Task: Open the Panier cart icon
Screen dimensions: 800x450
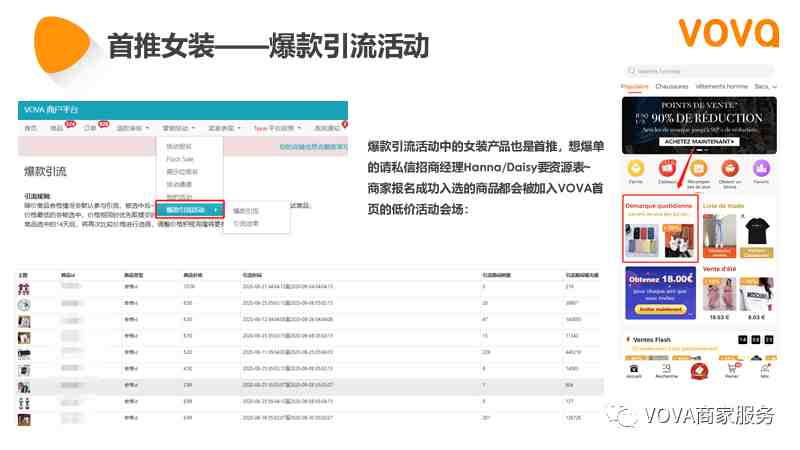Action: click(732, 371)
